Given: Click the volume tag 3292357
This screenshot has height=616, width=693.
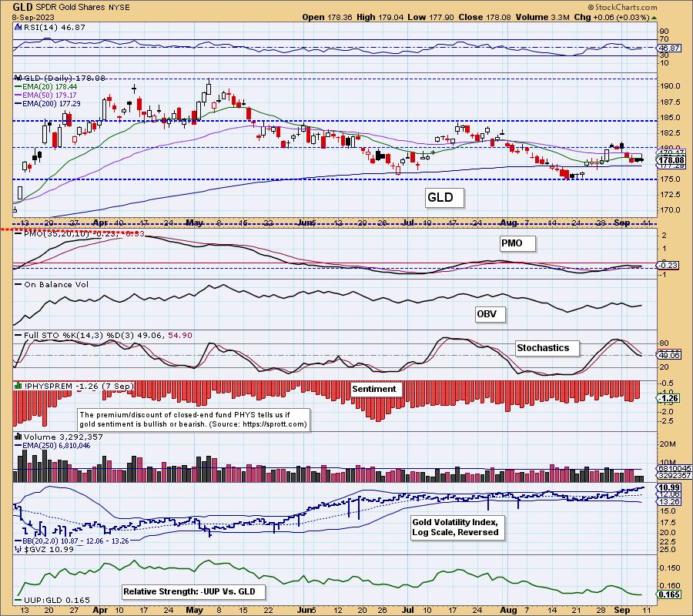Looking at the screenshot, I should click(x=675, y=476).
